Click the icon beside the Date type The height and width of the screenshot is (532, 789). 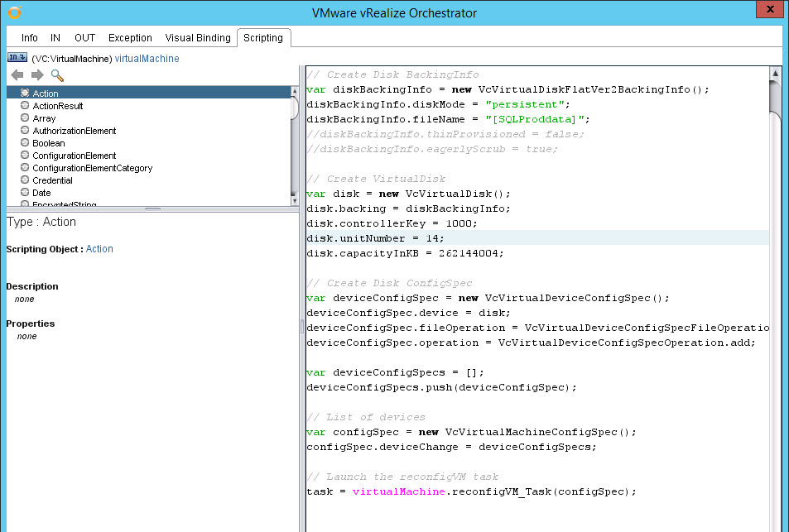tap(25, 192)
